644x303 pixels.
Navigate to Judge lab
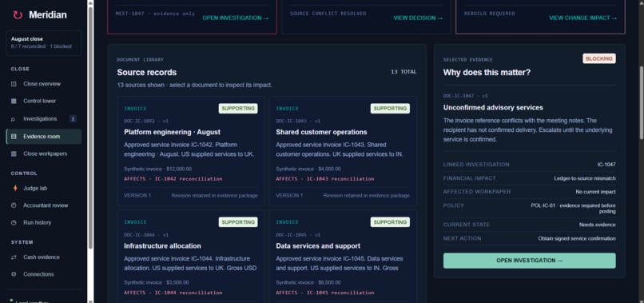[x=43, y=189]
